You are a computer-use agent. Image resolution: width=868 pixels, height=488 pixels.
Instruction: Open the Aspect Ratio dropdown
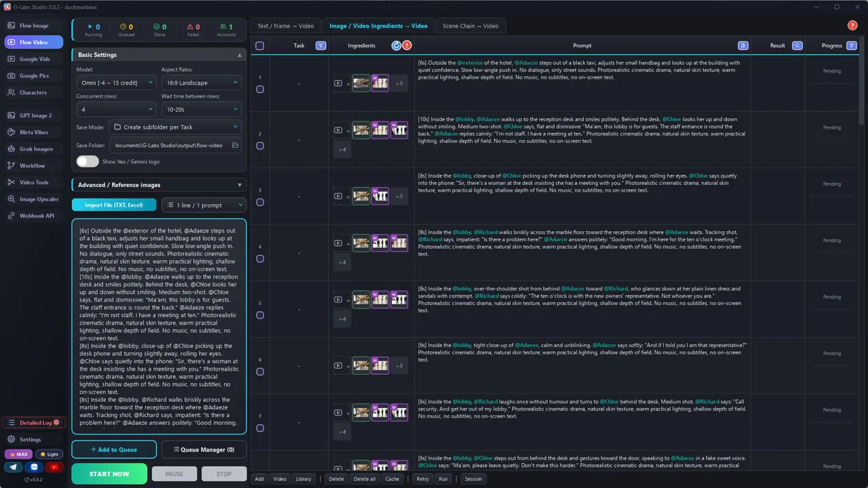201,83
